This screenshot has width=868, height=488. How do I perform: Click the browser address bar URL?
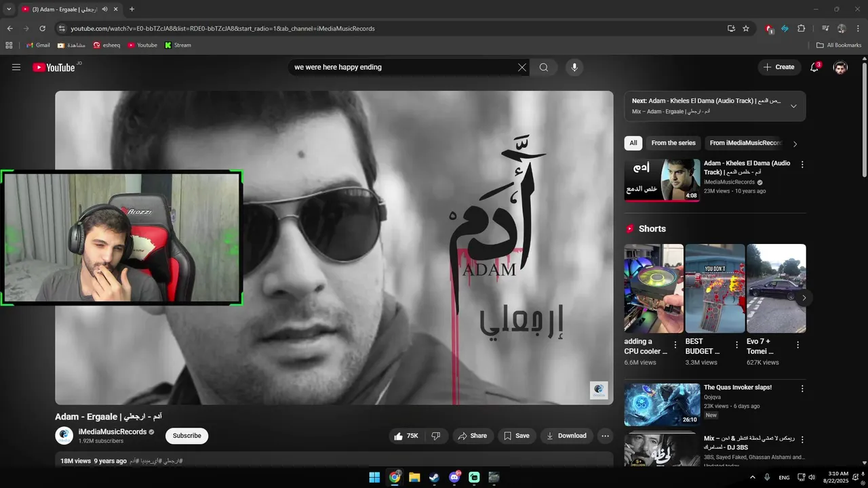point(222,28)
